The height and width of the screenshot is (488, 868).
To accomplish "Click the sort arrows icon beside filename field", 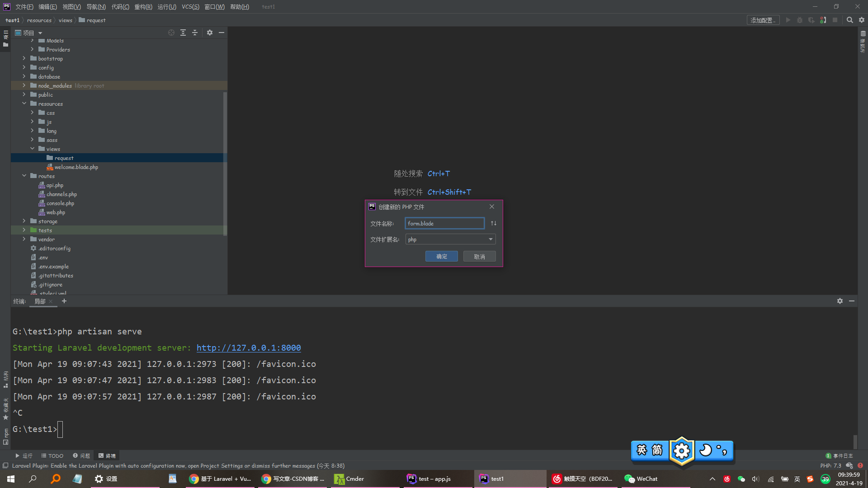I will pos(494,223).
